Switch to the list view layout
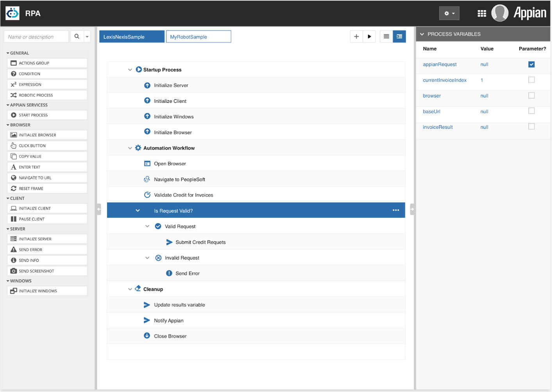 386,36
